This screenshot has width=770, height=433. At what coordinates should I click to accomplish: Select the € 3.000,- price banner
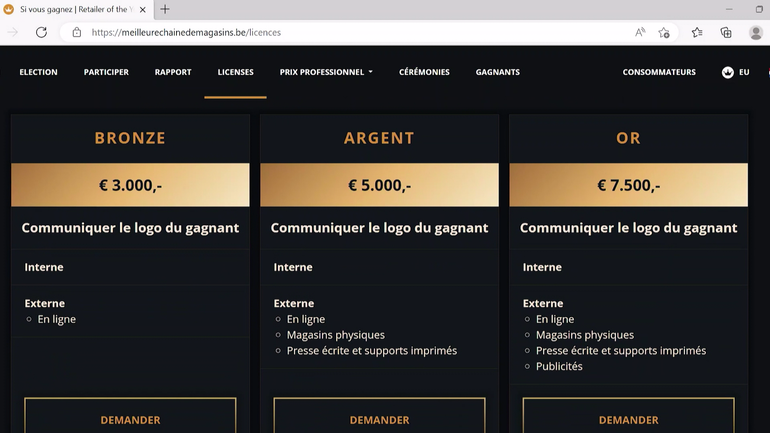[x=130, y=185]
